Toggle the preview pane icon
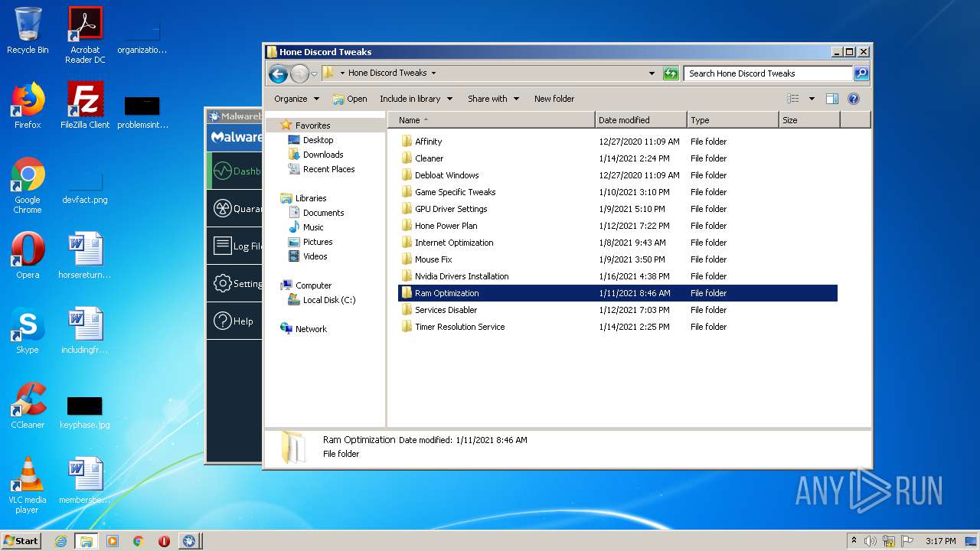This screenshot has height=551, width=980. 832,99
